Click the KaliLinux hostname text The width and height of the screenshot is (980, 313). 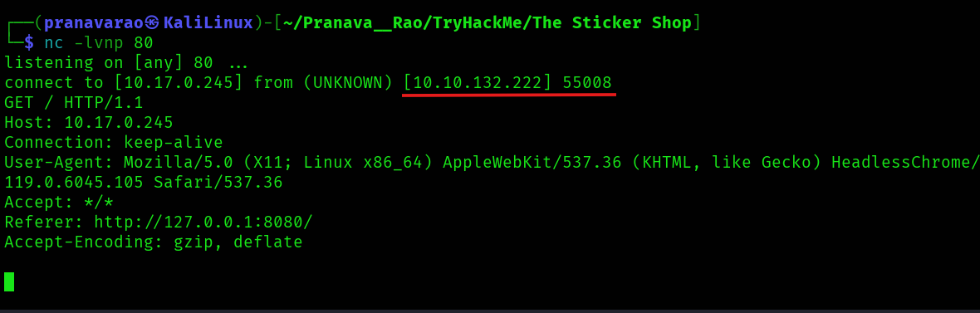click(x=208, y=23)
